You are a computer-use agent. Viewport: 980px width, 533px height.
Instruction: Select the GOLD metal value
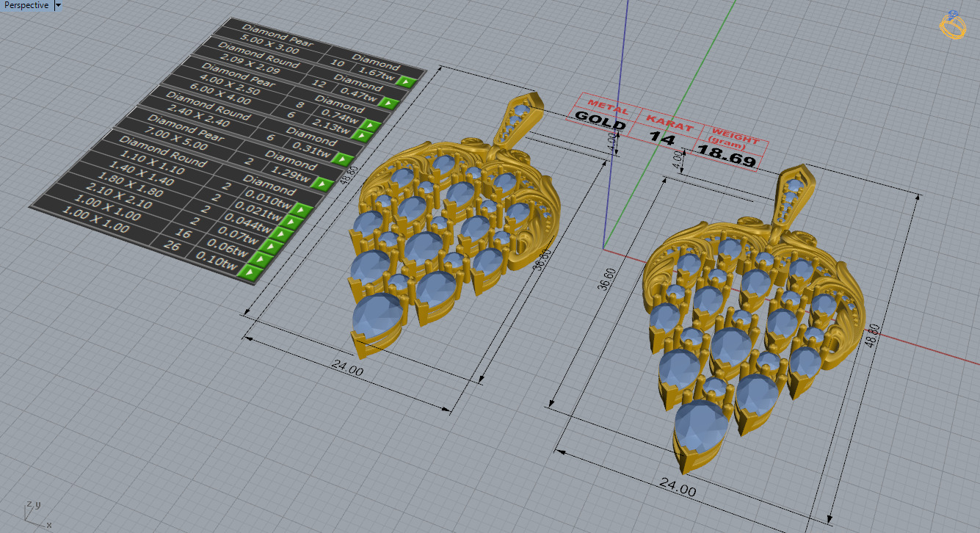600,120
